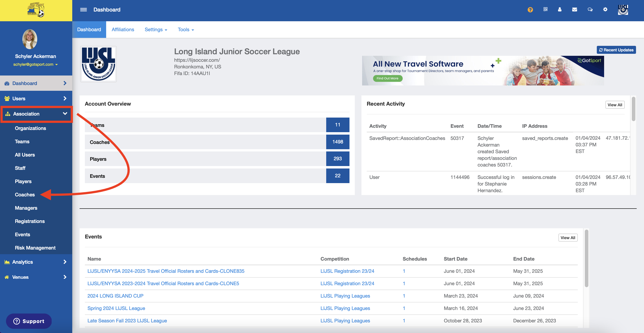Collapse the Association sidebar chevron

[65, 114]
